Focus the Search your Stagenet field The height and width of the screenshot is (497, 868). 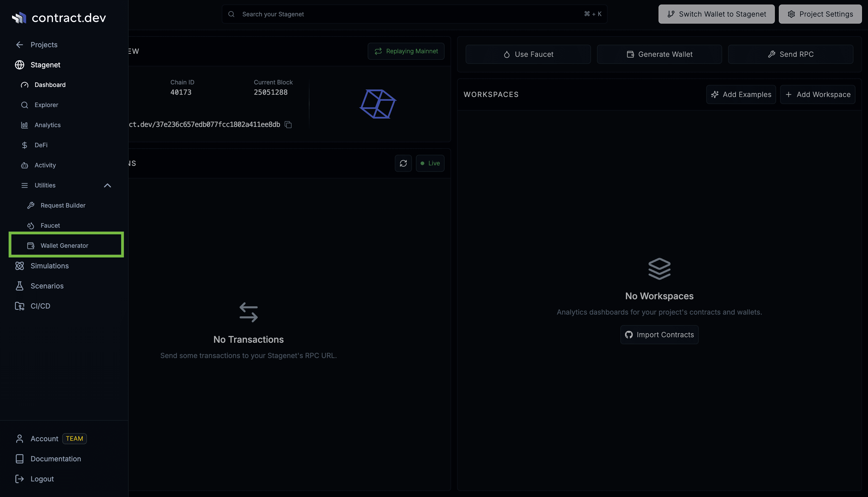click(x=414, y=14)
